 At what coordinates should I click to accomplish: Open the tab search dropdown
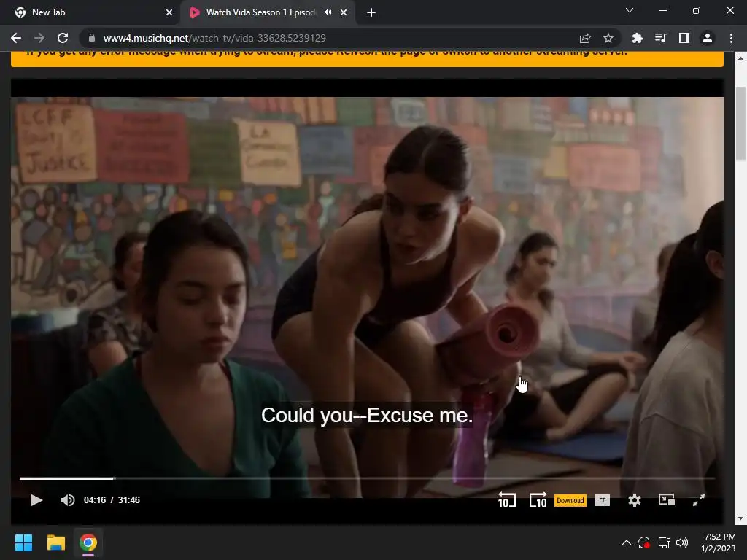(x=630, y=10)
